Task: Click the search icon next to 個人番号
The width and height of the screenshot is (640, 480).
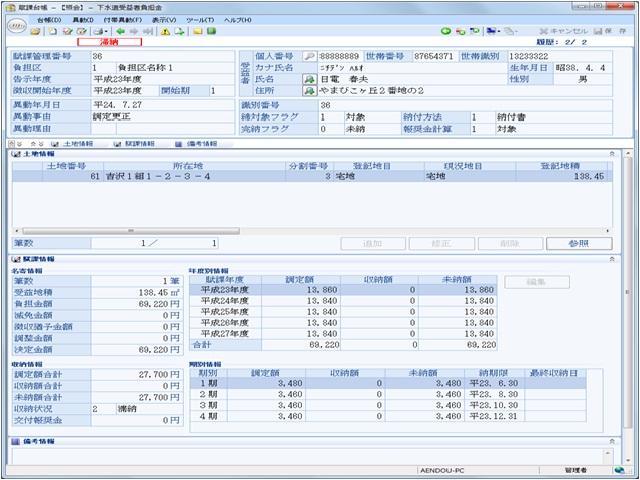Action: pyautogui.click(x=310, y=57)
